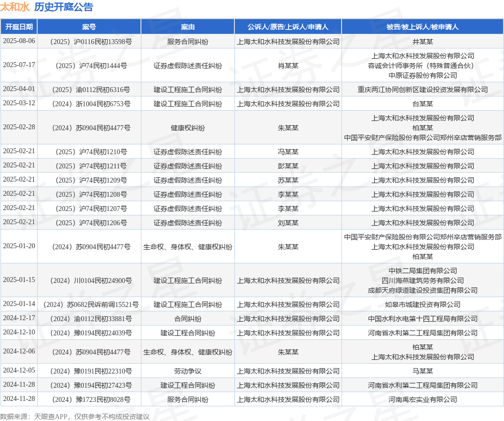Select the date cell 2025-02-28
The width and height of the screenshot is (504, 421).
(x=19, y=127)
